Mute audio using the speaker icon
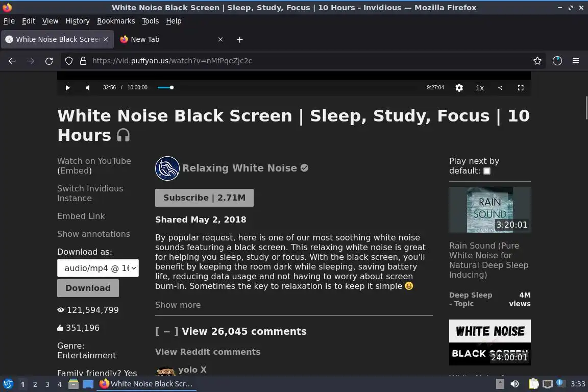This screenshot has height=392, width=588. [88, 88]
